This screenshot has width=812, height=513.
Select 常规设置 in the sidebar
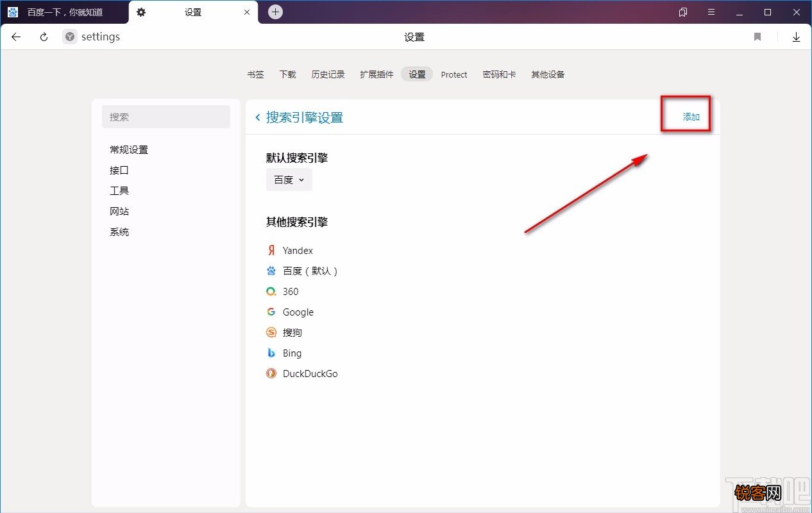coord(129,149)
